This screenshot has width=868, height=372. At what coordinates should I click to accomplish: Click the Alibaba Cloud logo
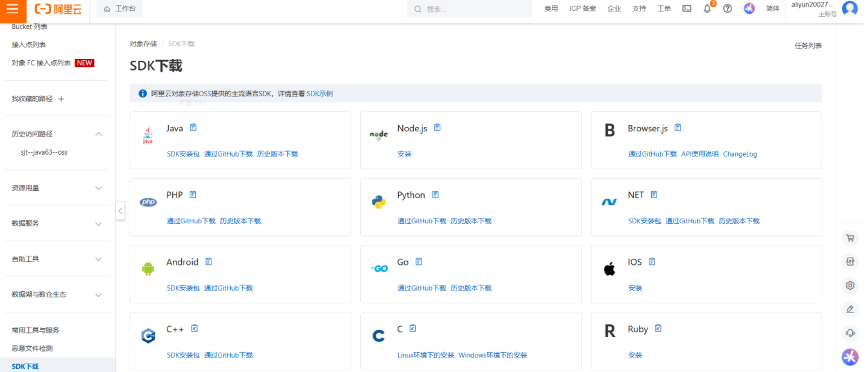pyautogui.click(x=58, y=9)
